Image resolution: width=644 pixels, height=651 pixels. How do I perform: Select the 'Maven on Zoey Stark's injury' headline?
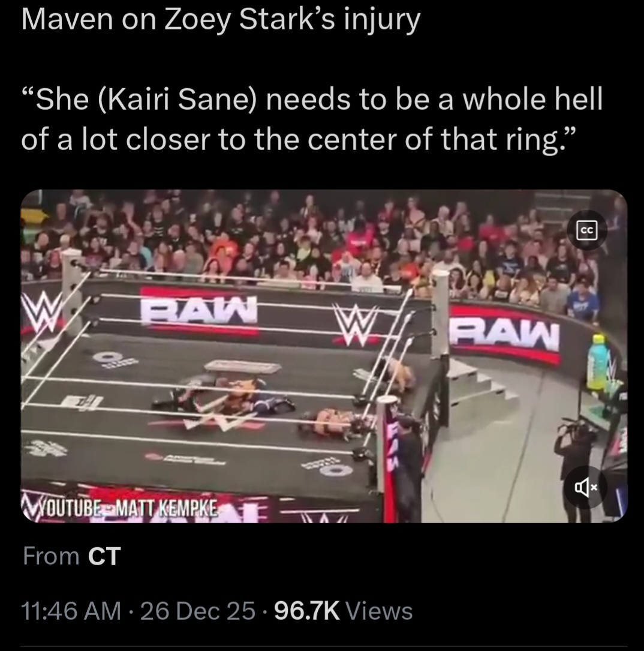[221, 20]
